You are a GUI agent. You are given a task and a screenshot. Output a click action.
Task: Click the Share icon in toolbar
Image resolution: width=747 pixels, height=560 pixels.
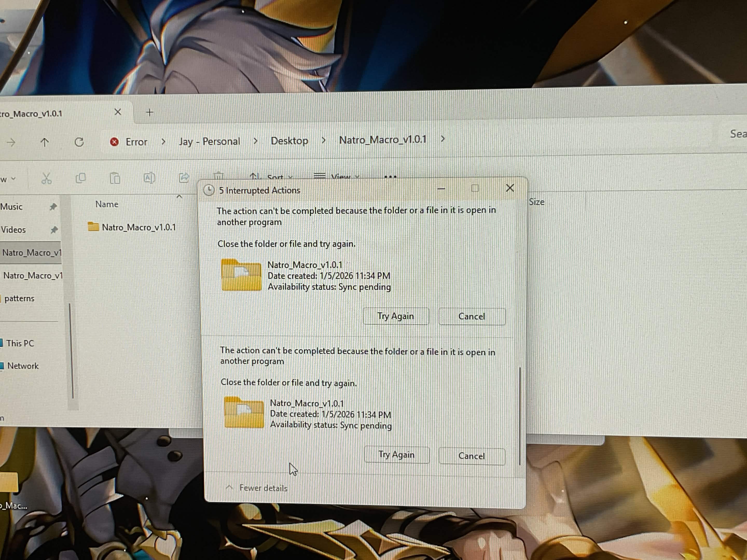tap(184, 178)
